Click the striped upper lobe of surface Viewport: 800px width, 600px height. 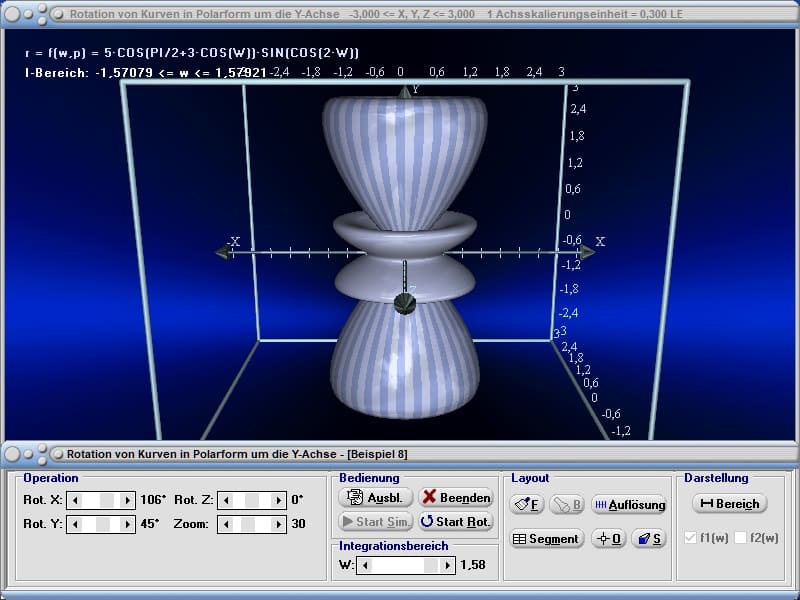405,163
